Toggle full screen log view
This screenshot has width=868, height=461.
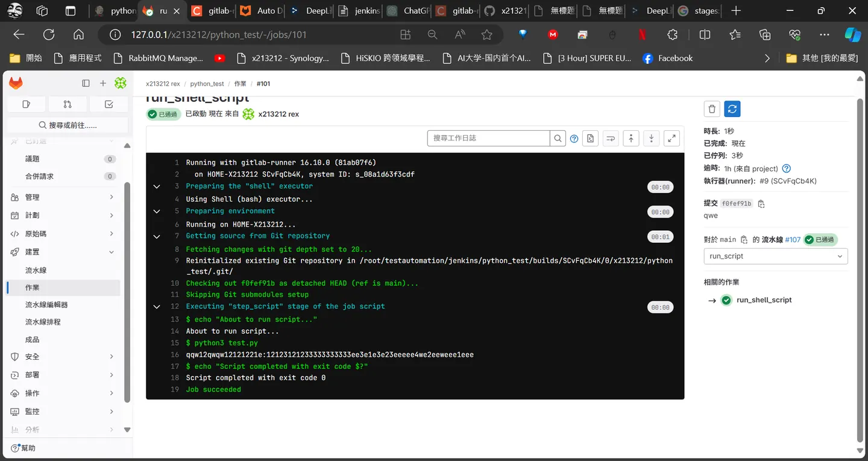click(x=671, y=139)
